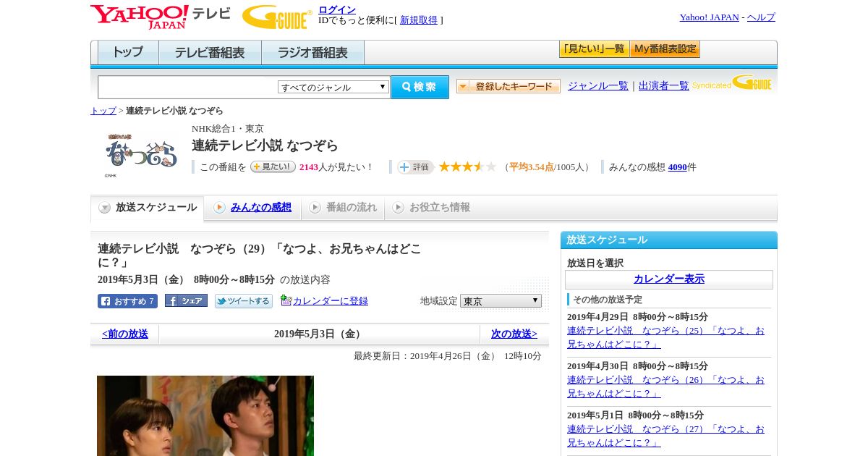The width and height of the screenshot is (868, 456).
Task: Click the episode scene photo
Action: pyautogui.click(x=205, y=415)
